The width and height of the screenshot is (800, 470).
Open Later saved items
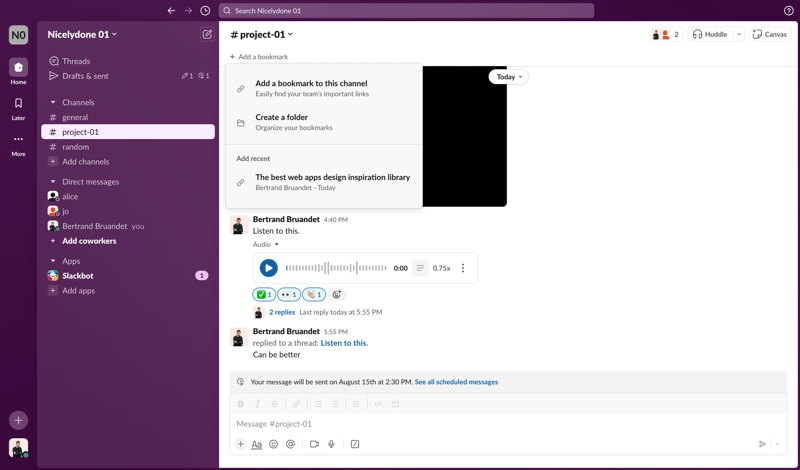[18, 109]
